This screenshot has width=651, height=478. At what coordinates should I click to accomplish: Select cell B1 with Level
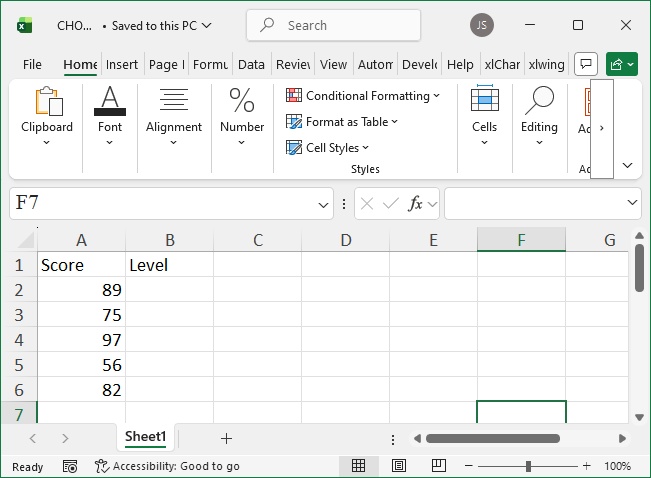tap(169, 265)
